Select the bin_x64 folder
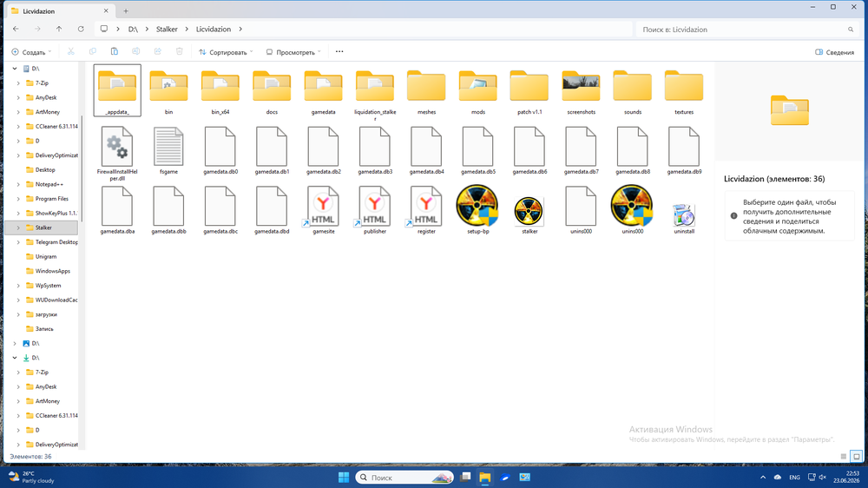 [220, 87]
